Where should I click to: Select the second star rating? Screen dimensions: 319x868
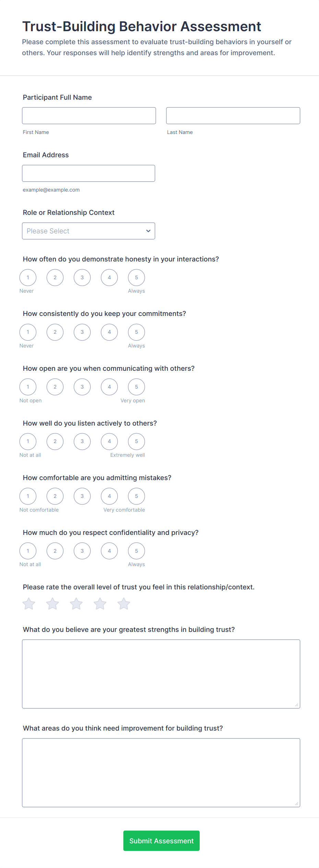tap(52, 604)
